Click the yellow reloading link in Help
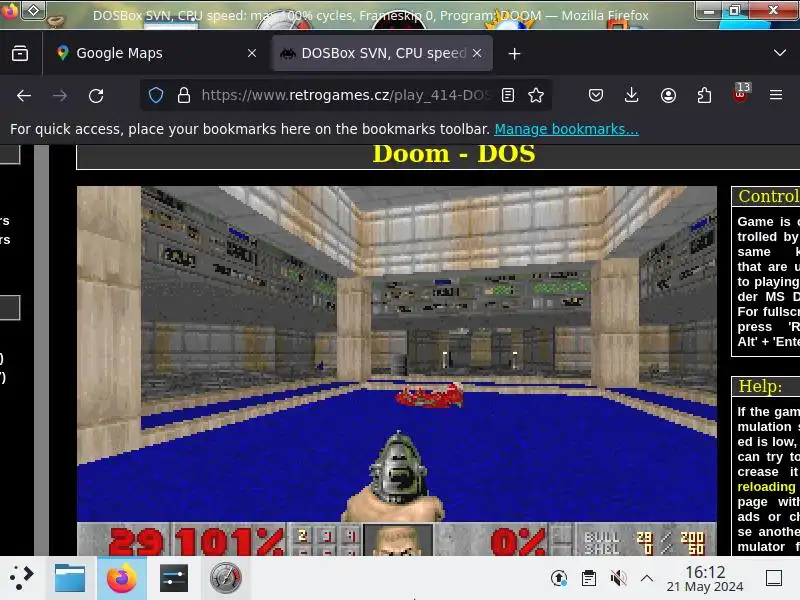The width and height of the screenshot is (800, 600). pyautogui.click(x=766, y=487)
